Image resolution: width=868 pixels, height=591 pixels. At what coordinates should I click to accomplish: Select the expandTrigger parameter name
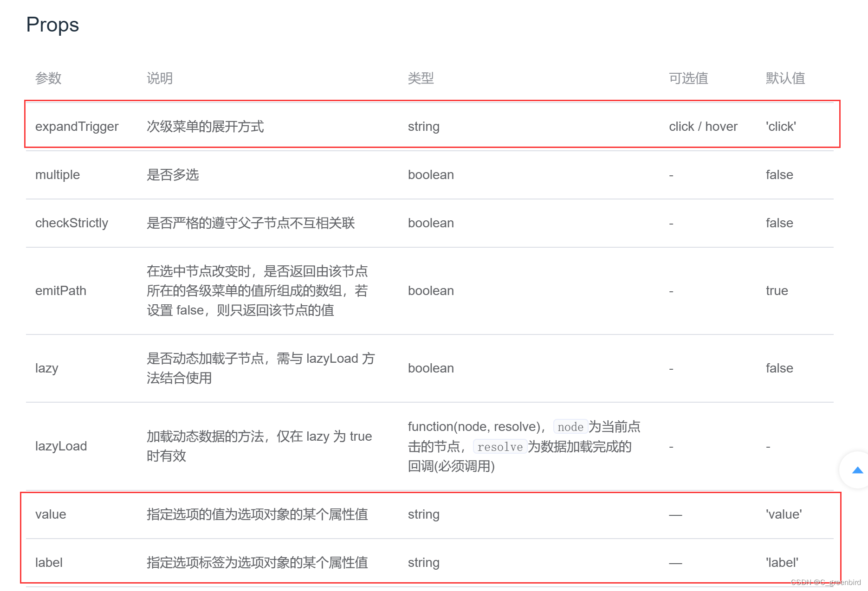[x=77, y=127]
